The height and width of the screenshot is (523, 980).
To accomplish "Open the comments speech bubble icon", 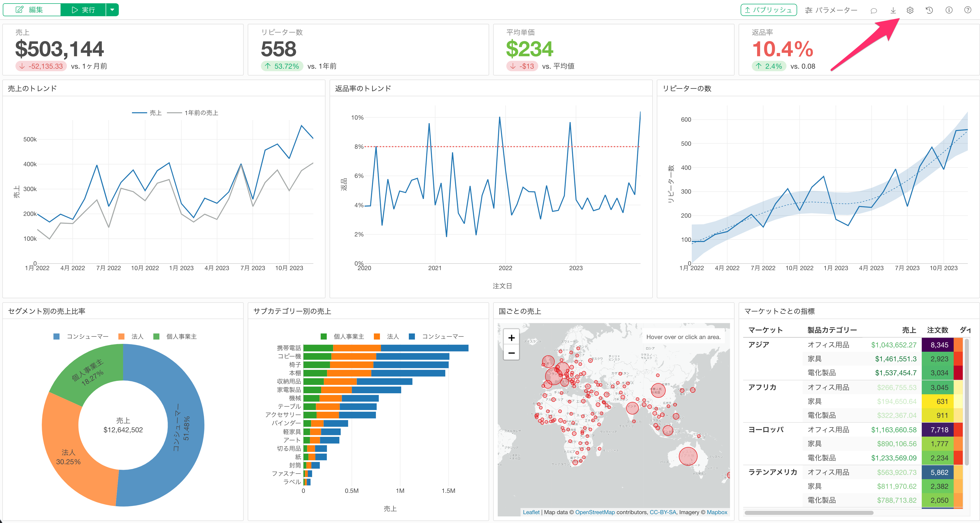I will click(x=873, y=11).
